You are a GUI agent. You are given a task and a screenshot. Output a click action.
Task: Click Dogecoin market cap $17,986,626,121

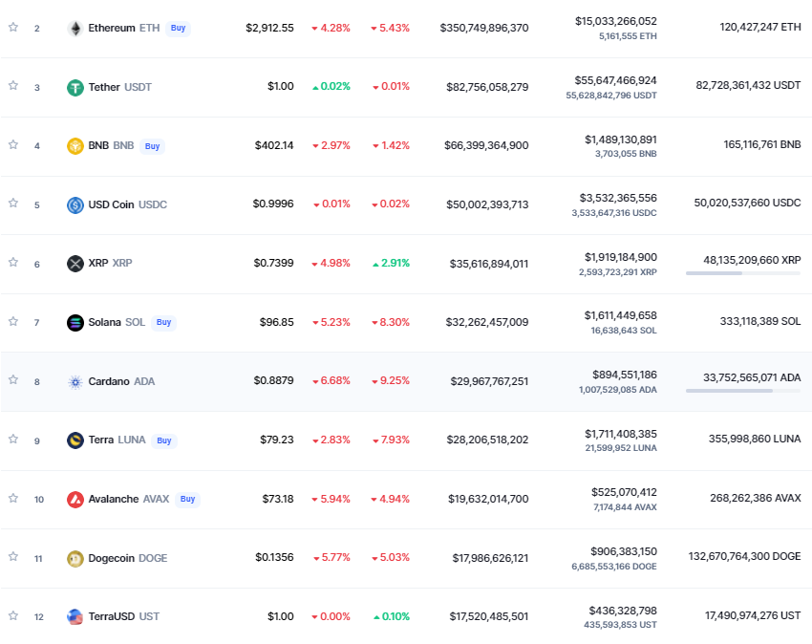point(490,558)
